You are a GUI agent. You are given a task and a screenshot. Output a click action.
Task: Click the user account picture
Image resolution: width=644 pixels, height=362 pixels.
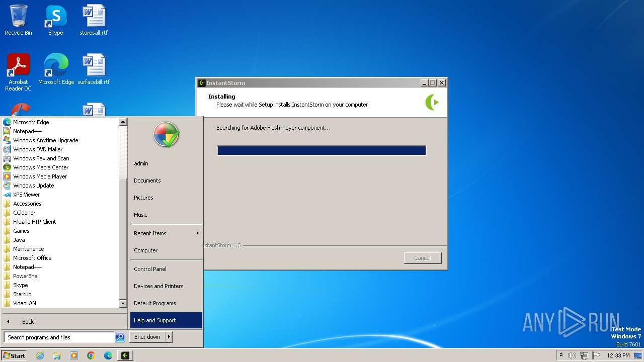coord(166,134)
